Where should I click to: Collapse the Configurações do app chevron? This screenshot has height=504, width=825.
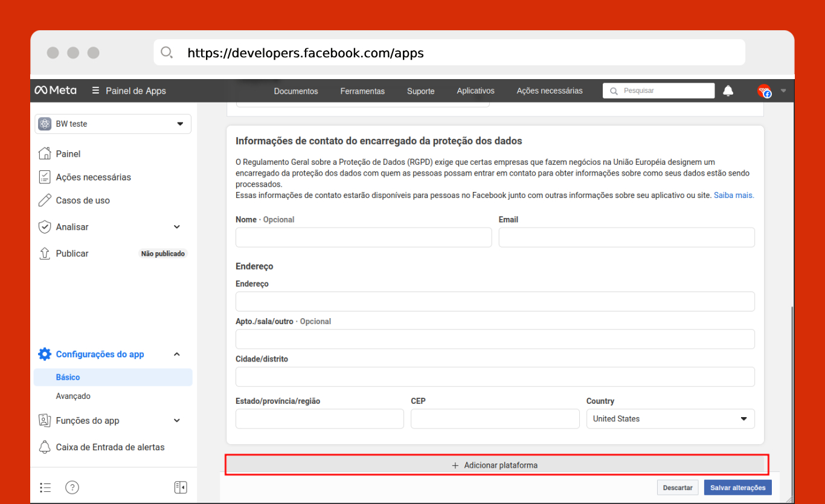(x=177, y=354)
